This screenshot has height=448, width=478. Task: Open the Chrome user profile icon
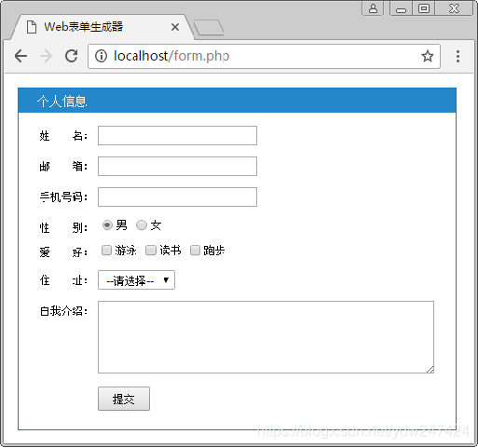tap(373, 8)
